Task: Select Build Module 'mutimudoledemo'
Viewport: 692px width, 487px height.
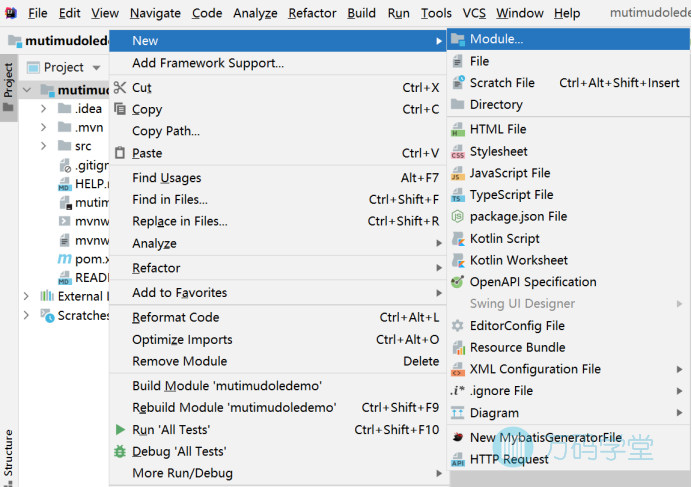Action: pos(278,386)
